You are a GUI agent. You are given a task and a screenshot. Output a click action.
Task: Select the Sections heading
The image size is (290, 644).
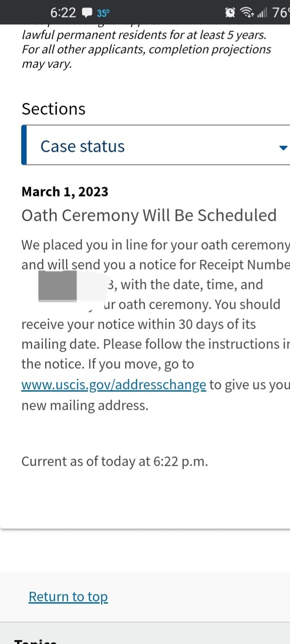[x=53, y=109]
